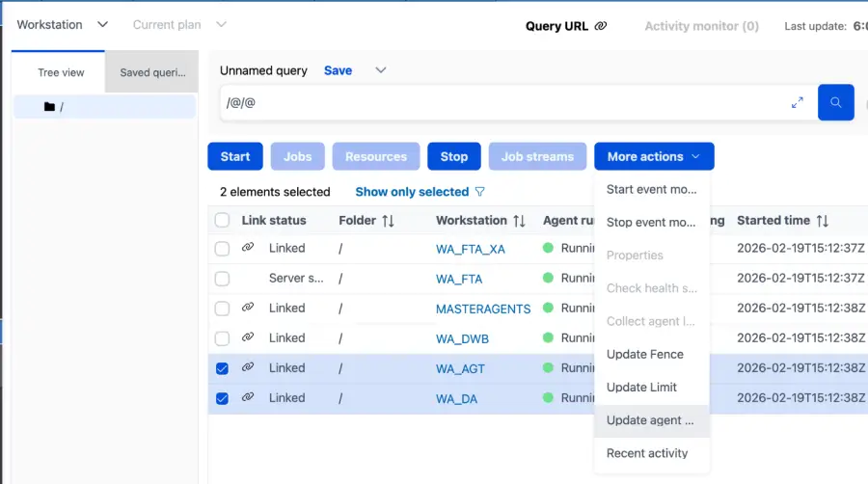Click the Query URL link icon
This screenshot has width=868, height=484.
[601, 26]
